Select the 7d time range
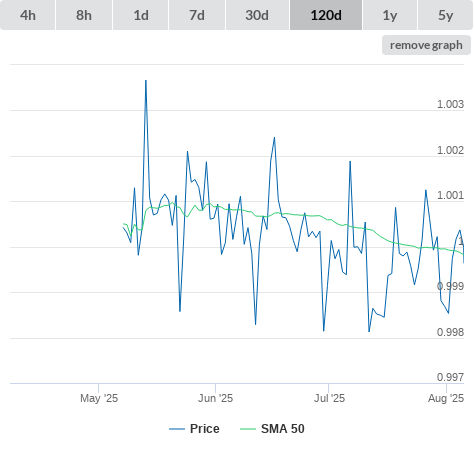The image size is (474, 455). (197, 15)
